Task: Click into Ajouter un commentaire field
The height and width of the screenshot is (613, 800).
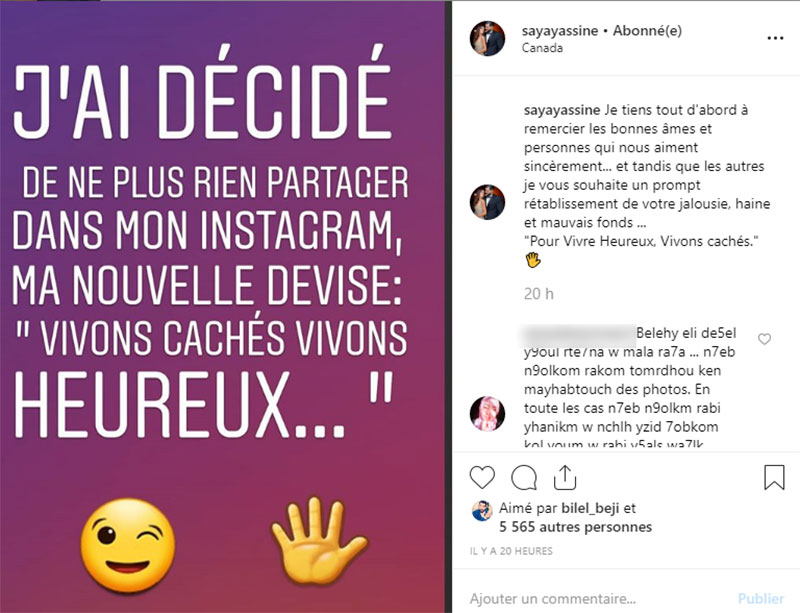Action: click(597, 598)
